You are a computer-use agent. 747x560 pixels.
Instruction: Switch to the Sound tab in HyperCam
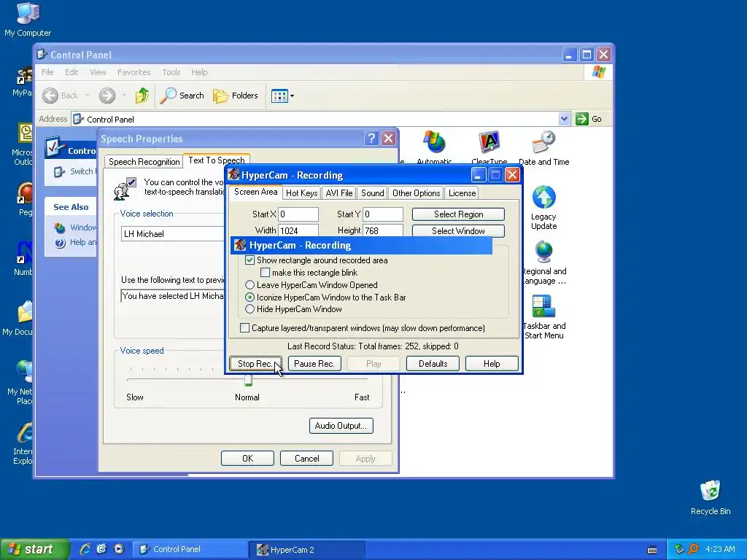(372, 192)
